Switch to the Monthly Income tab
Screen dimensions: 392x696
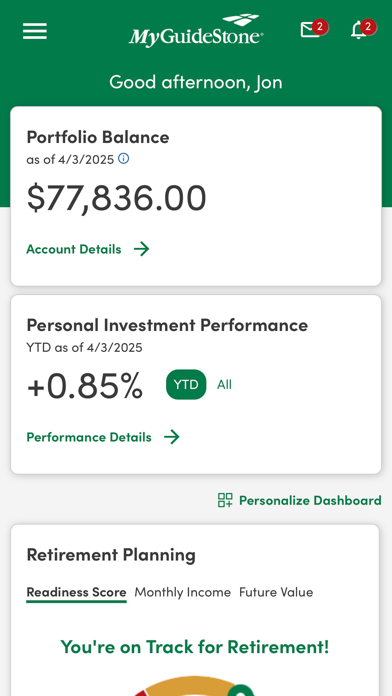pyautogui.click(x=182, y=592)
